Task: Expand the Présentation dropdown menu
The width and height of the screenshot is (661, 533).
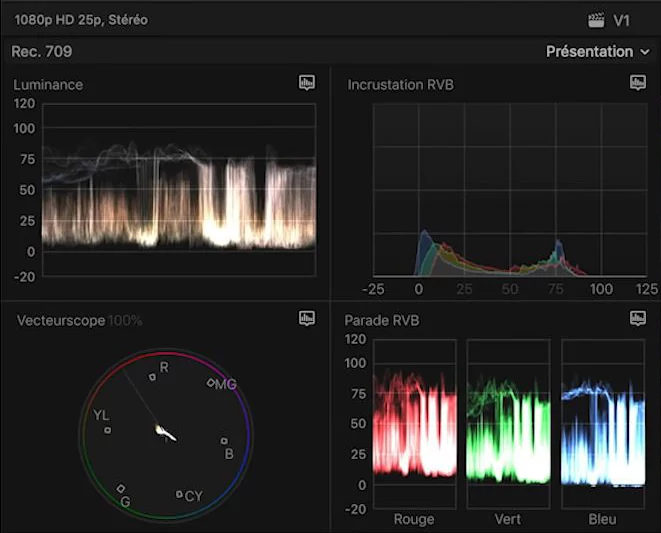Action: tap(597, 51)
